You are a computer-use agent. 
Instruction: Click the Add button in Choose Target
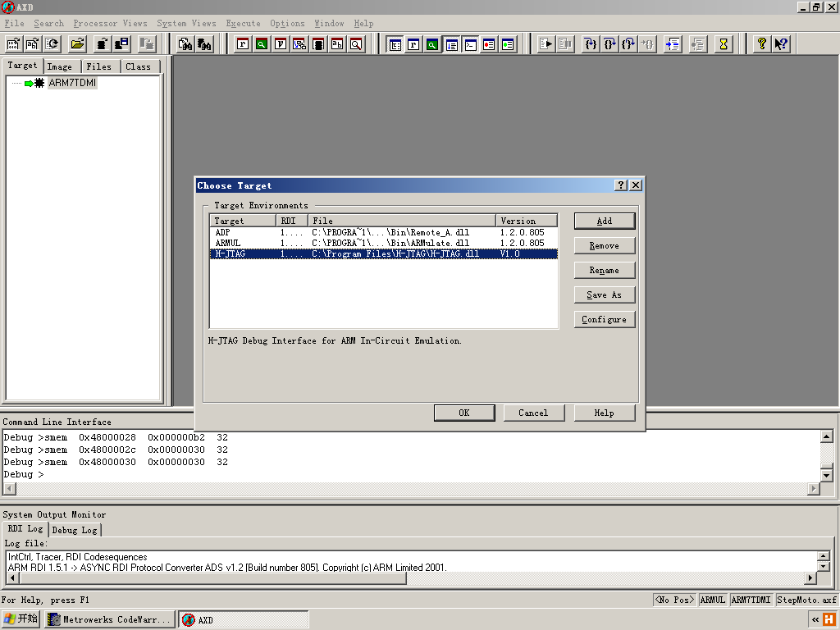[605, 221]
